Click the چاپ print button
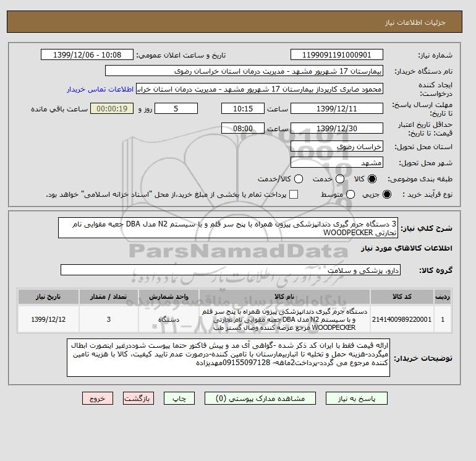The width and height of the screenshot is (476, 461). coord(179,399)
